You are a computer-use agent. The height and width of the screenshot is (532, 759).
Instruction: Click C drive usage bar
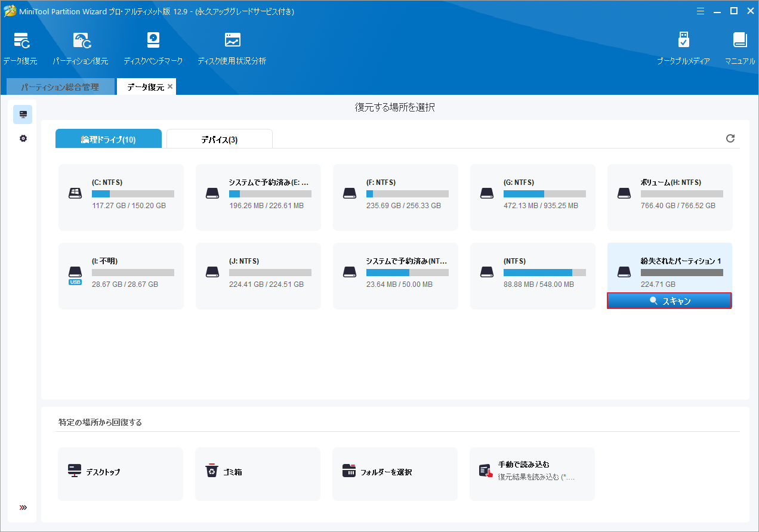133,194
